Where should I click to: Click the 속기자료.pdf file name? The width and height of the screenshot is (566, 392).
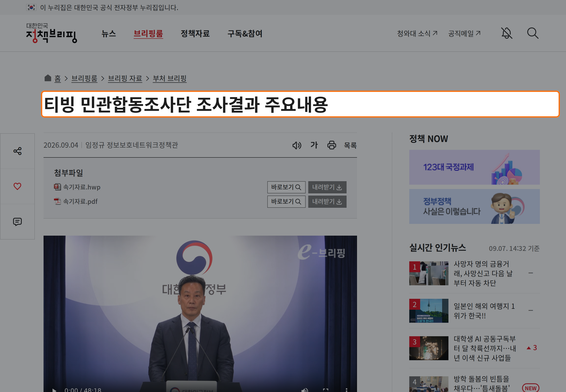(80, 201)
